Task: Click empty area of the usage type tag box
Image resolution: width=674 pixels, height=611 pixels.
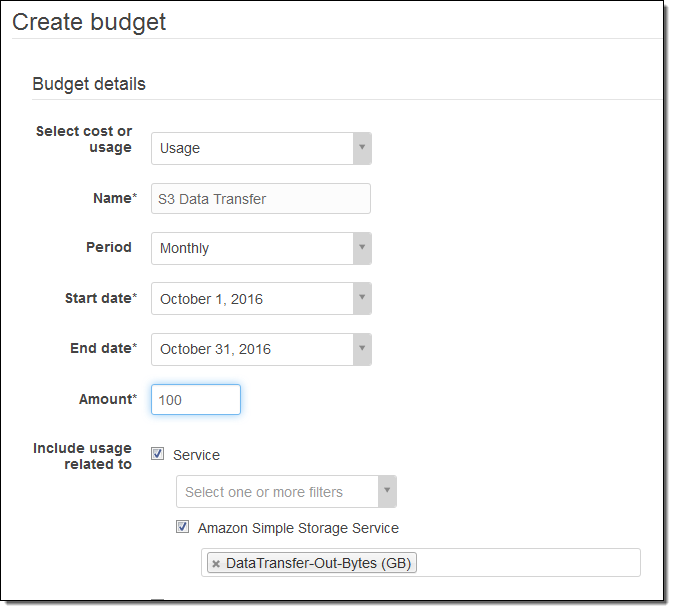Action: click(x=530, y=563)
